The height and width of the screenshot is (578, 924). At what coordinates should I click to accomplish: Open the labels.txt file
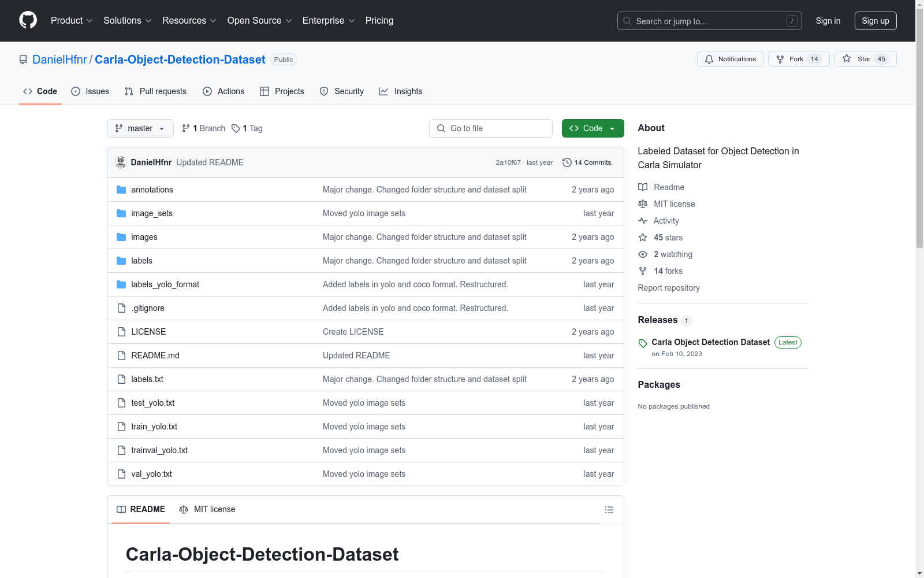tap(147, 379)
